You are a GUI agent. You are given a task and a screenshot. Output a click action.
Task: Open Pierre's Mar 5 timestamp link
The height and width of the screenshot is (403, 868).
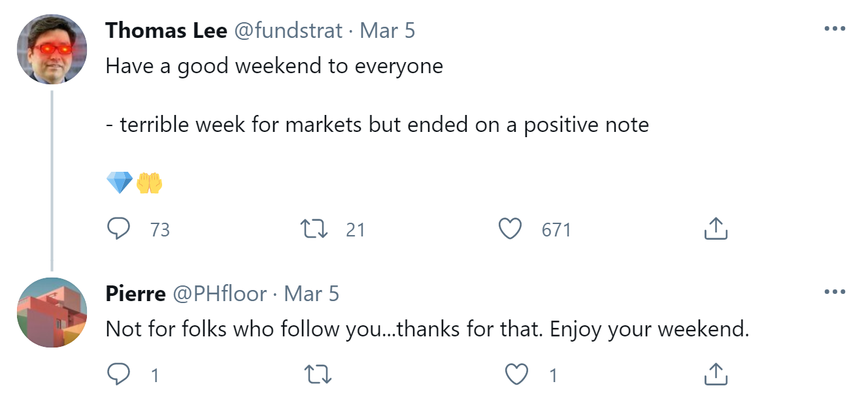tap(312, 294)
